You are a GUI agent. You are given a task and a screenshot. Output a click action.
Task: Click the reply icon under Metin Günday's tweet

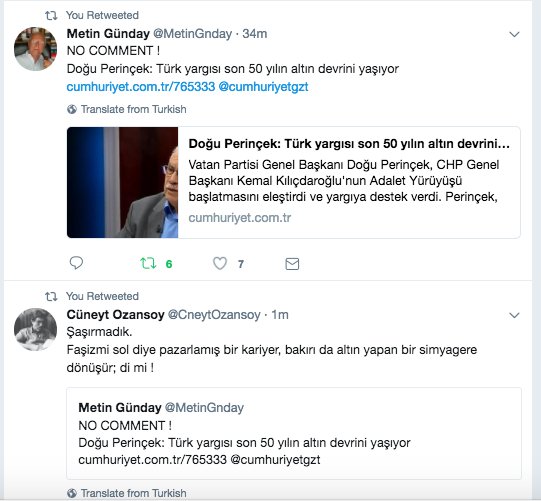click(76, 263)
